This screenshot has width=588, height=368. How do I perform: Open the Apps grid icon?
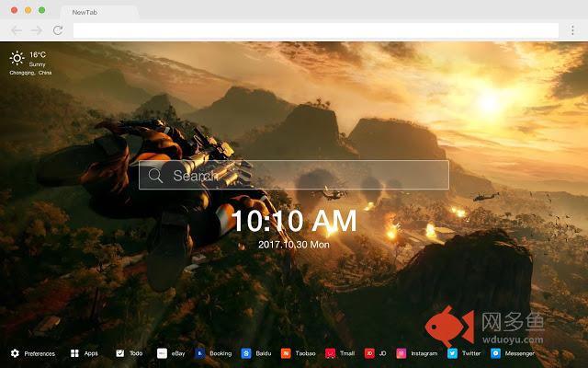coord(74,353)
